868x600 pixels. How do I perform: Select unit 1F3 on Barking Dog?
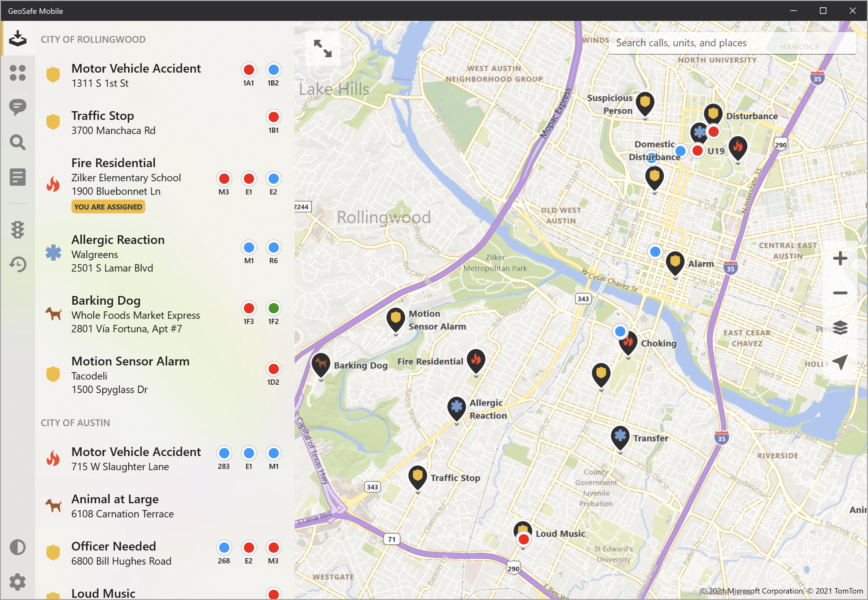[249, 308]
